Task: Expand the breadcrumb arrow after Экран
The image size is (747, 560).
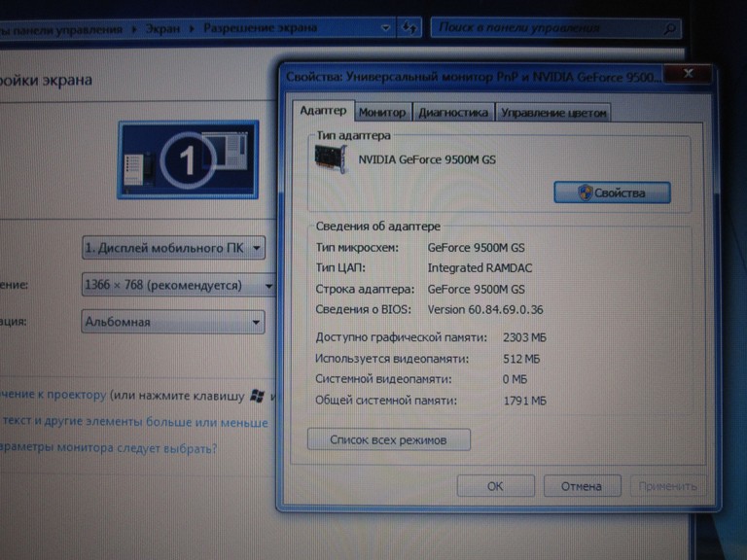Action: (x=192, y=28)
